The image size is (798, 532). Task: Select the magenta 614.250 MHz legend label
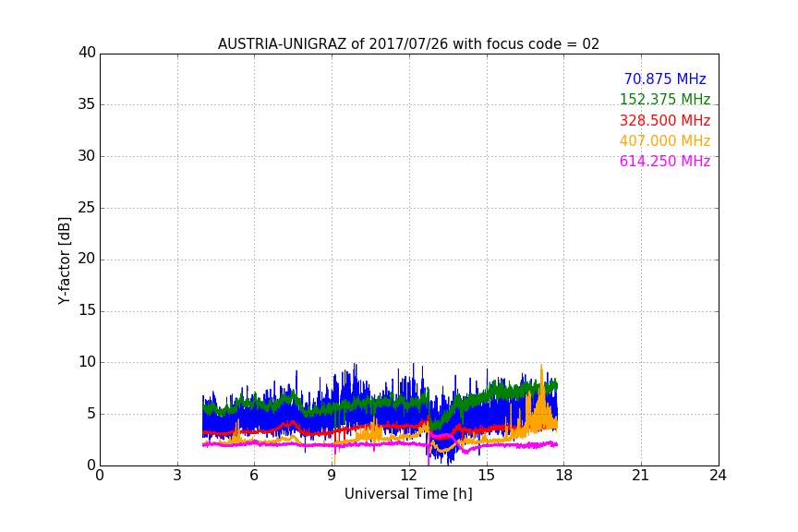[x=665, y=161]
